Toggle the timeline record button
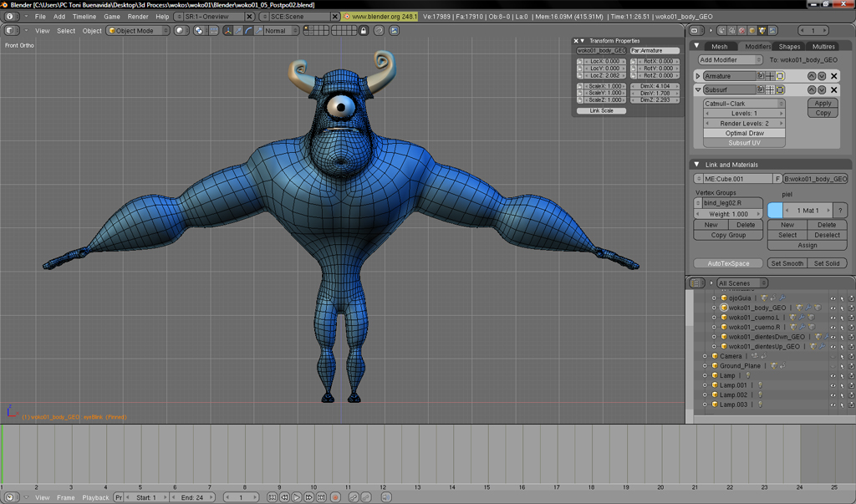 pos(335,497)
